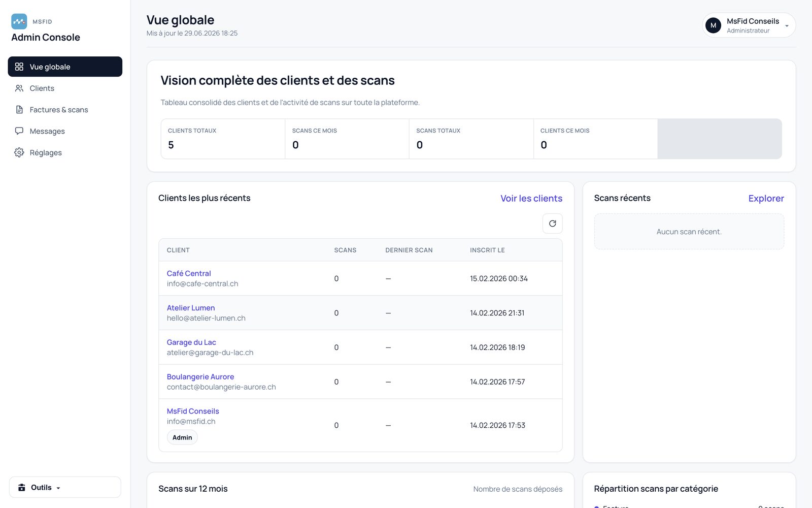The image size is (812, 508).
Task: Expand the Outils dropdown menu
Action: 65,487
